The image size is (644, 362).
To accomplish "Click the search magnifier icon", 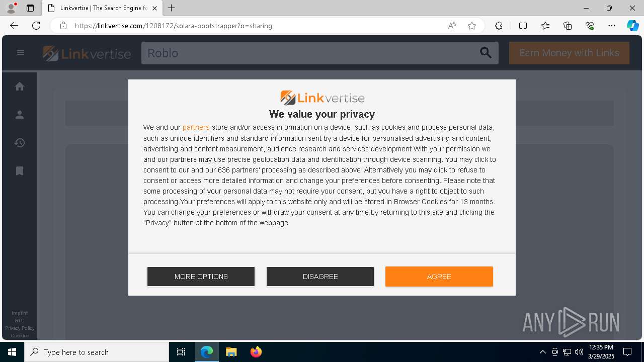I will click(x=486, y=53).
